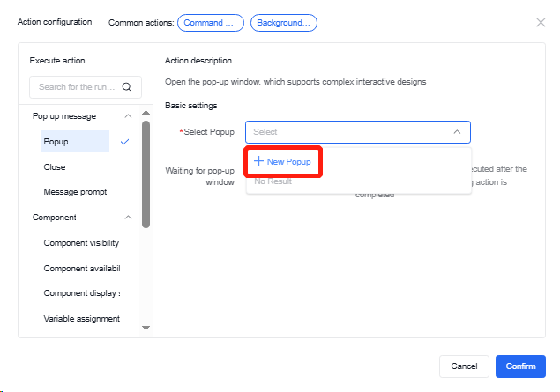The image size is (560, 392).
Task: Select Component visibility action
Action: coord(81,243)
